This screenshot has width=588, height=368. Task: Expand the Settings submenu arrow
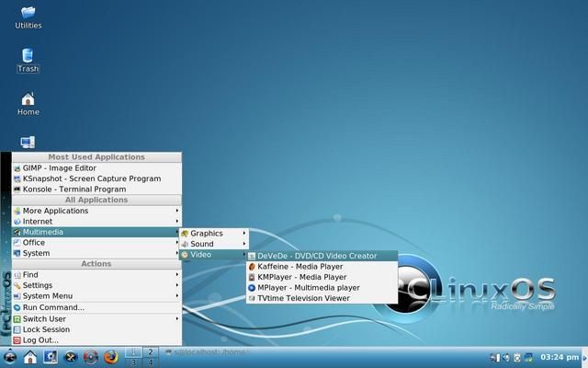click(177, 285)
